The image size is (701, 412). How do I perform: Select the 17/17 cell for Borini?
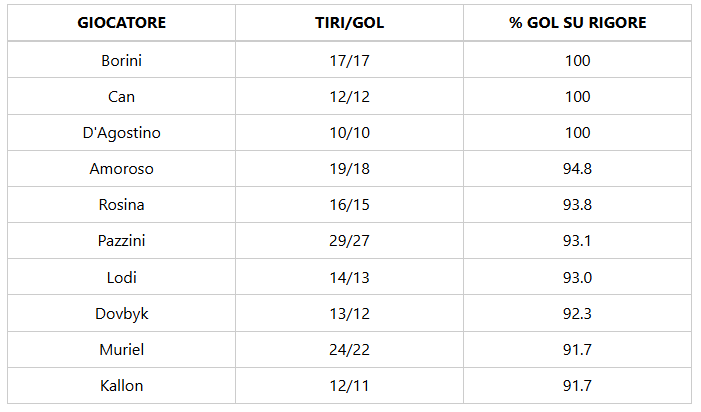[349, 60]
